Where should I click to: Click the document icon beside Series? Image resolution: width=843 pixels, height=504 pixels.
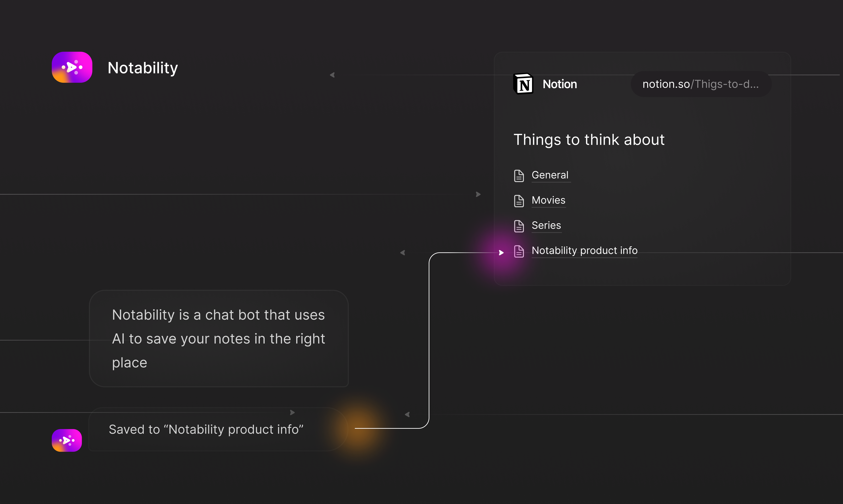point(519,226)
